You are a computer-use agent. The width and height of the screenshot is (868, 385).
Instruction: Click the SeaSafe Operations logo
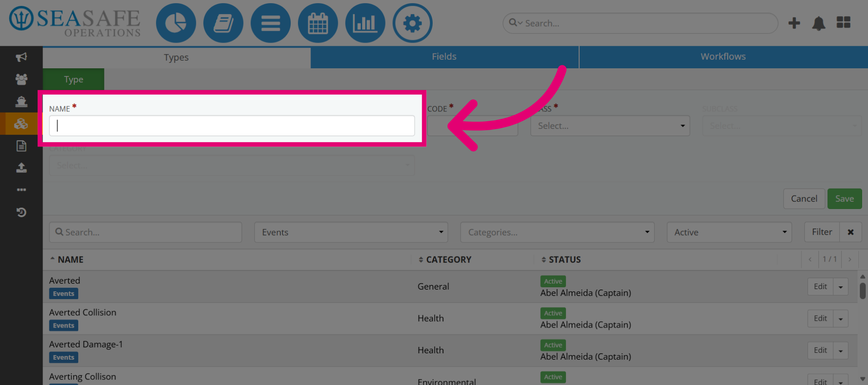[75, 22]
